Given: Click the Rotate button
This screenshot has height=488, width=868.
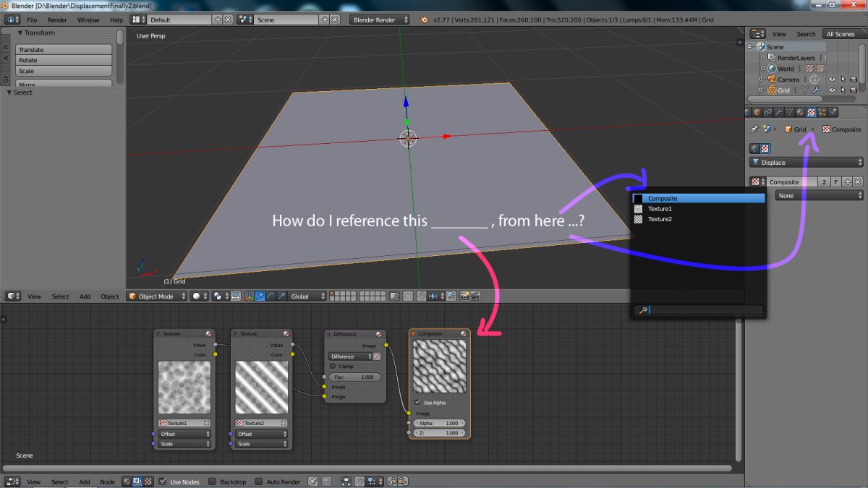Looking at the screenshot, I should [64, 61].
